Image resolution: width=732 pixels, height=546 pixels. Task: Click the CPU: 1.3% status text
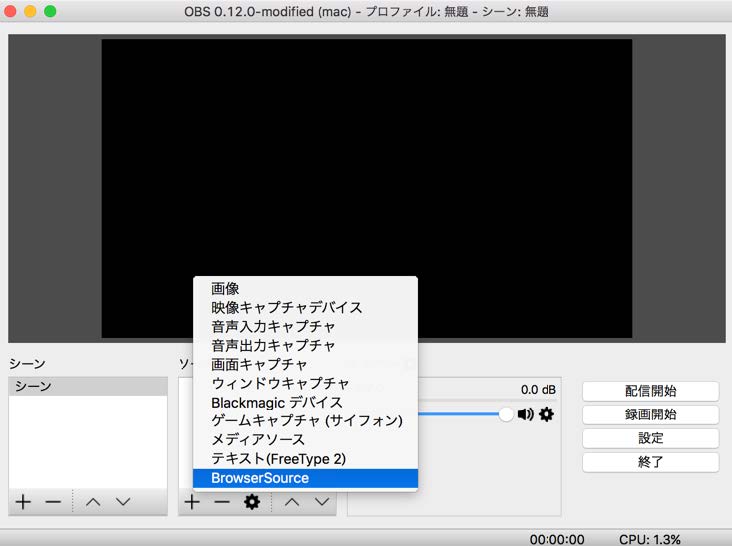click(650, 539)
